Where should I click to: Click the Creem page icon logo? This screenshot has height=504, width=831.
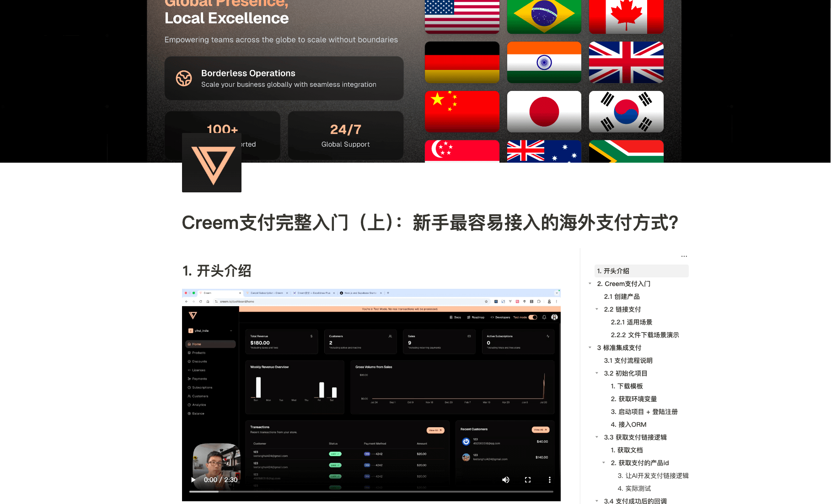tap(212, 163)
